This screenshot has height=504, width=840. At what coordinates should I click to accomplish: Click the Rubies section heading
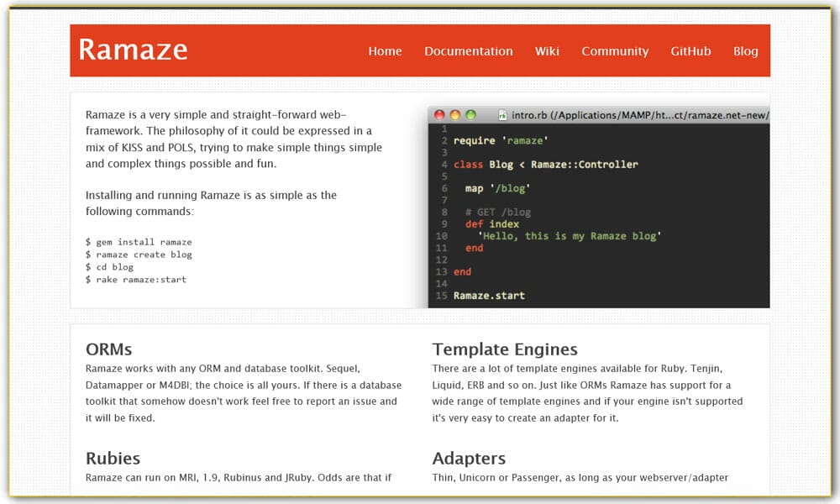click(113, 459)
